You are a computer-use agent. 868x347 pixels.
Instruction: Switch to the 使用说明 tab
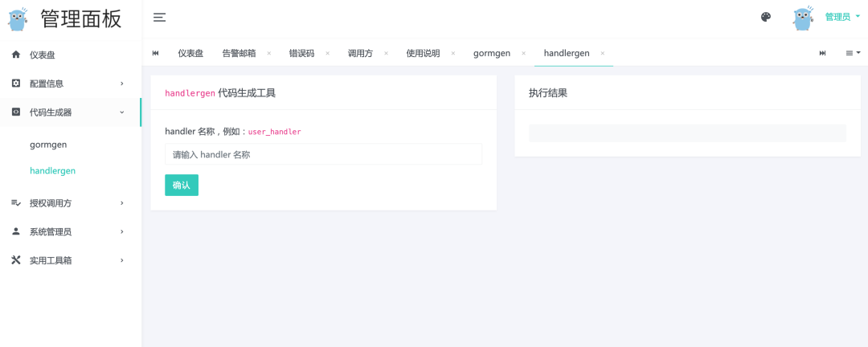coord(423,53)
